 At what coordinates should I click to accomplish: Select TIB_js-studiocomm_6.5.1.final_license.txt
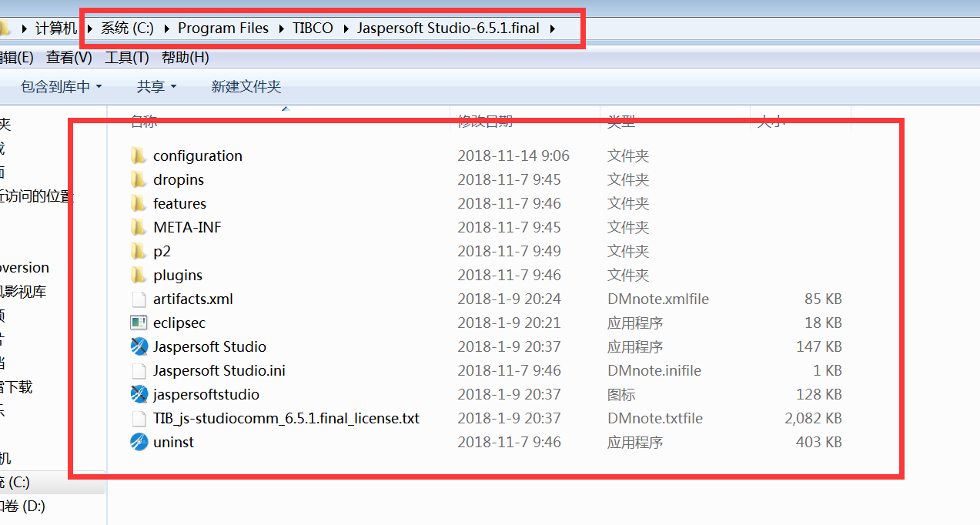(286, 418)
